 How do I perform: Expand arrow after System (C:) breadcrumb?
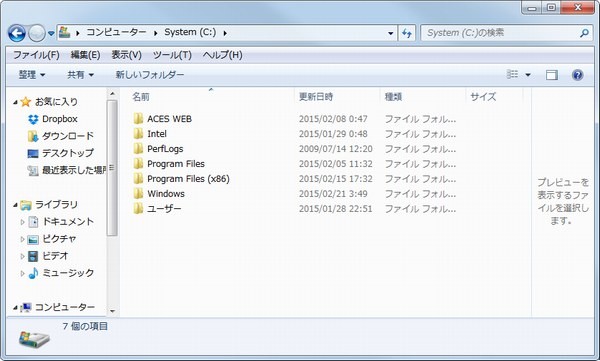[225, 33]
